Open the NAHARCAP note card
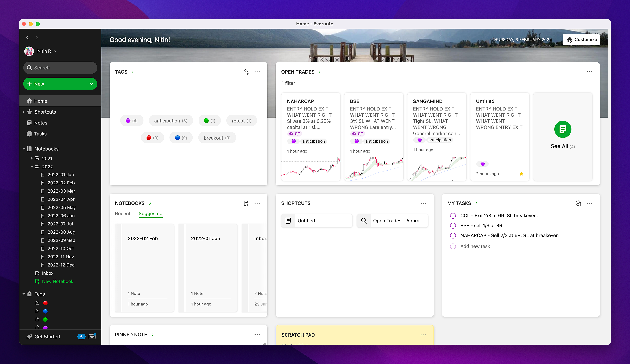 [x=311, y=137]
